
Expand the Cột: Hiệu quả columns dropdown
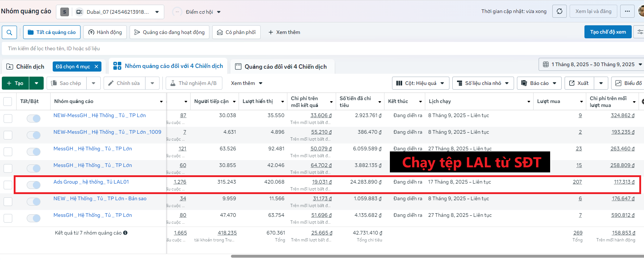coord(420,83)
